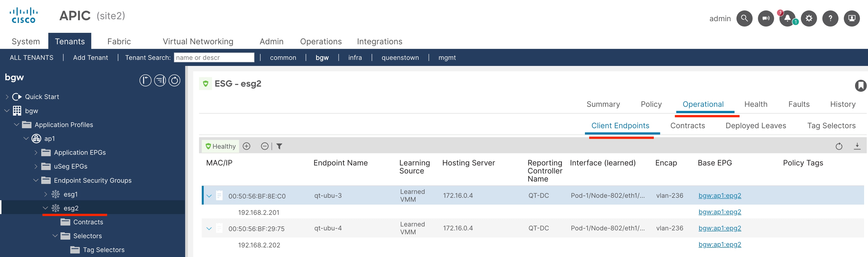Collapse the ap1 tree node
This screenshot has width=868, height=257.
coord(26,138)
